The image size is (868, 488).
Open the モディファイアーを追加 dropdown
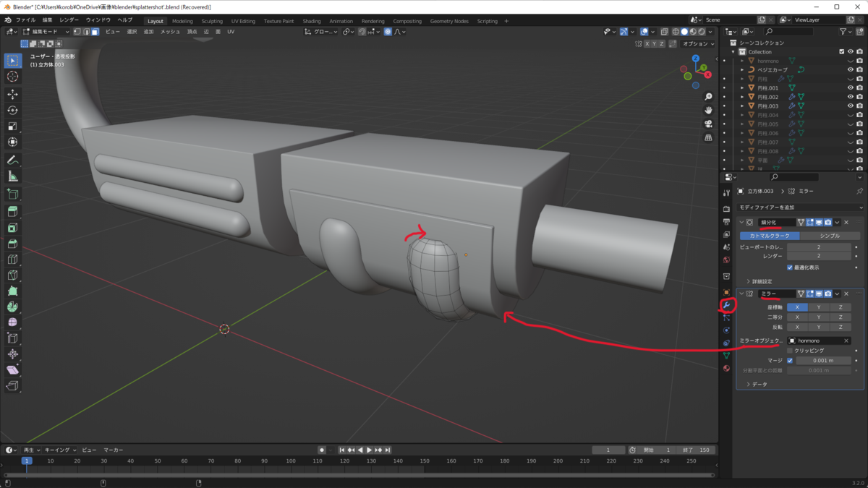(799, 207)
